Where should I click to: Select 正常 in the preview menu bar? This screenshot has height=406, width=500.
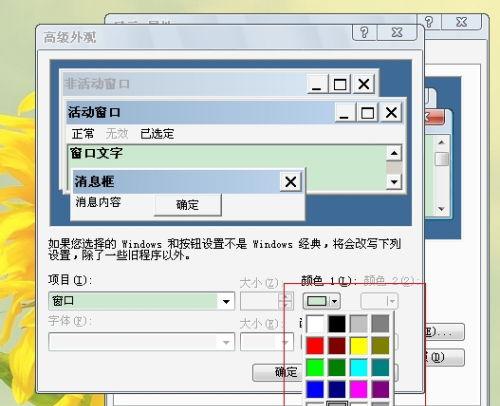[x=83, y=134]
